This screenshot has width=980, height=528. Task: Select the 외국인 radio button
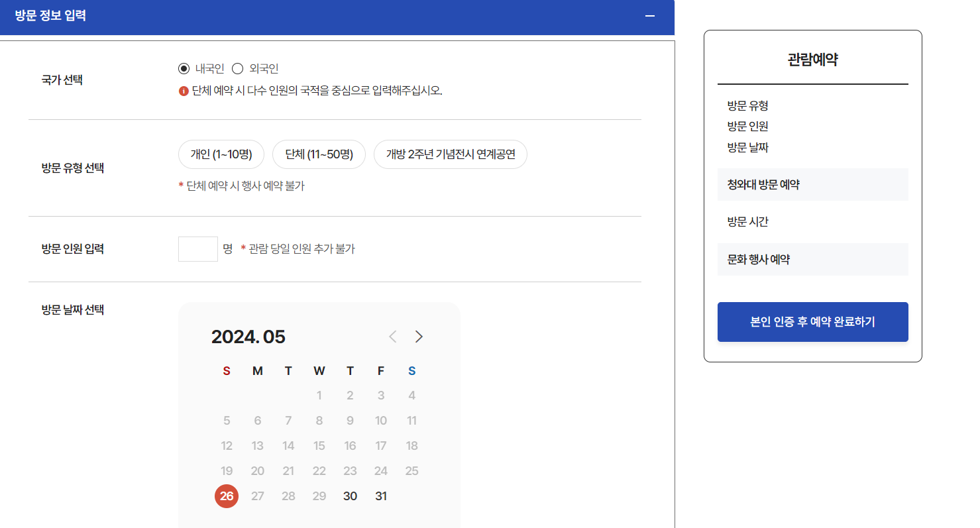tap(237, 68)
